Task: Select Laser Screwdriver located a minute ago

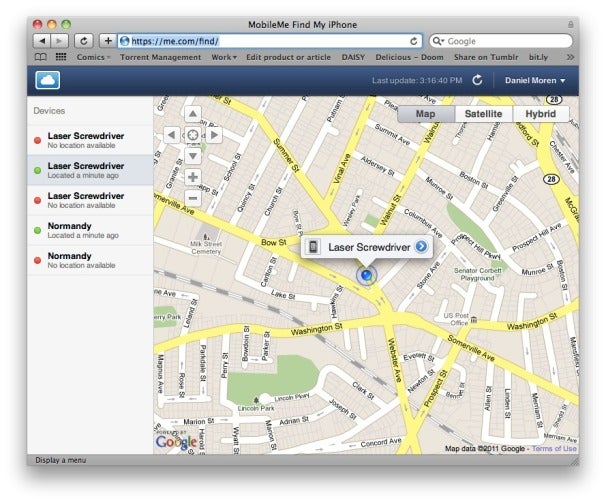Action: click(x=90, y=170)
